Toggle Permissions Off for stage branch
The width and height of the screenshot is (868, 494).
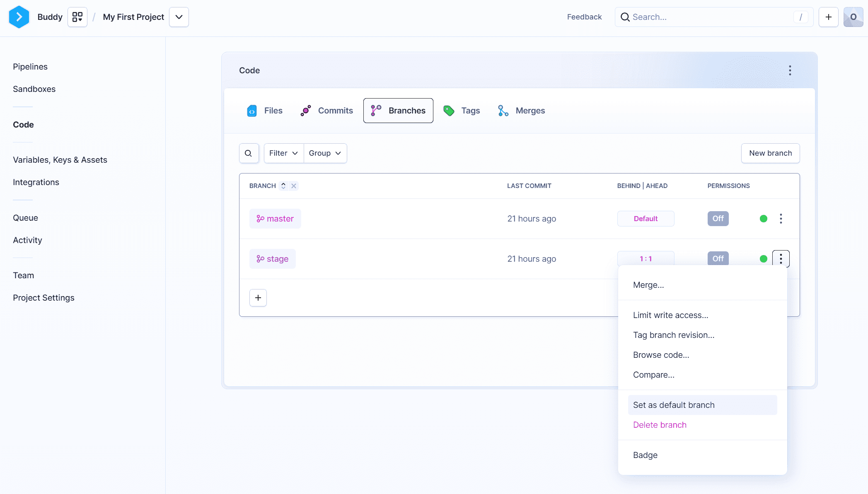[718, 259]
